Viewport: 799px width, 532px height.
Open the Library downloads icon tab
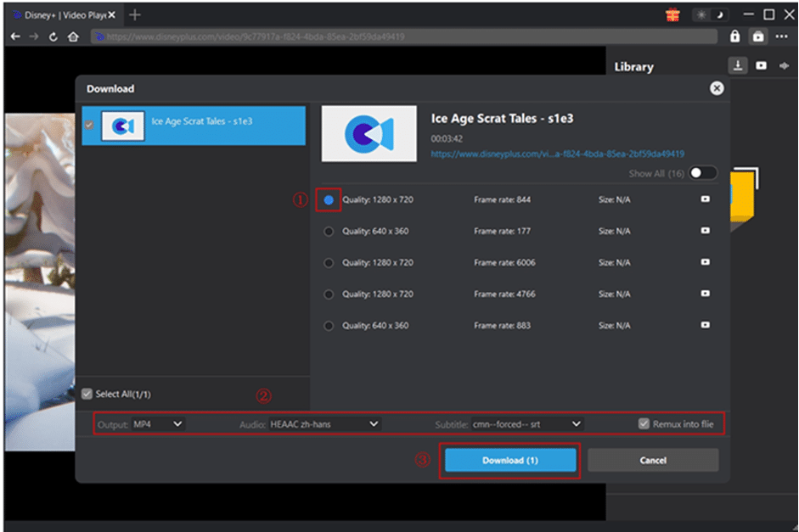(738, 66)
